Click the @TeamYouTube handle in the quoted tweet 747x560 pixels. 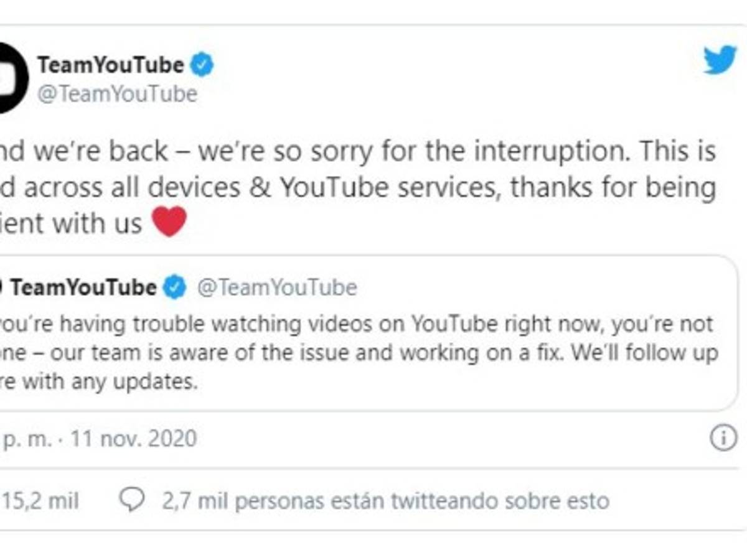coord(277,287)
